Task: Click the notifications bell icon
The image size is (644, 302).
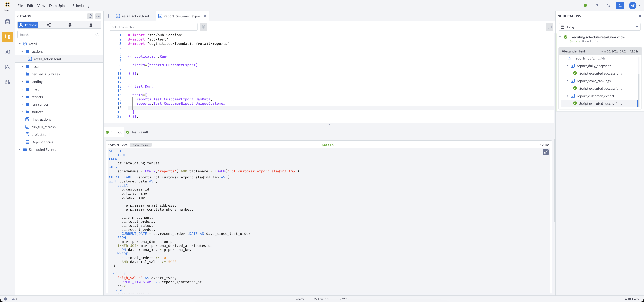Action: 620,6
